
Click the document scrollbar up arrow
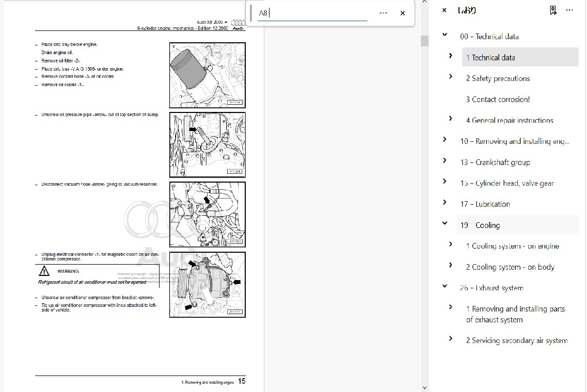coord(424,2)
